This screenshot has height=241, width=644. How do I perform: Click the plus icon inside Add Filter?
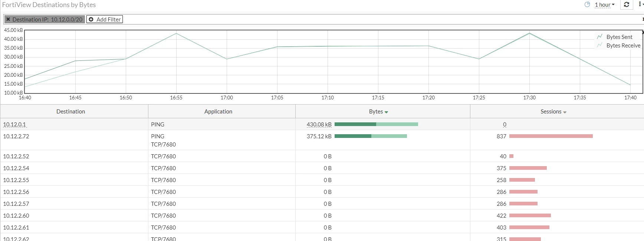pyautogui.click(x=91, y=19)
